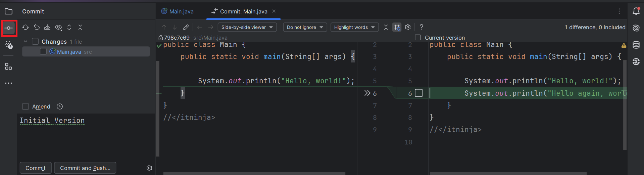
Task: Open the Project folder tool window
Action: point(9,11)
